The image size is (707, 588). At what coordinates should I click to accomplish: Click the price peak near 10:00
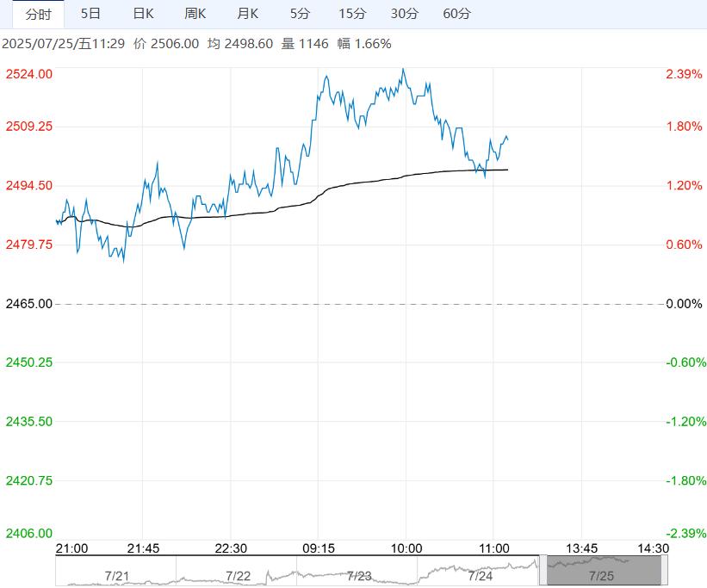pos(403,69)
